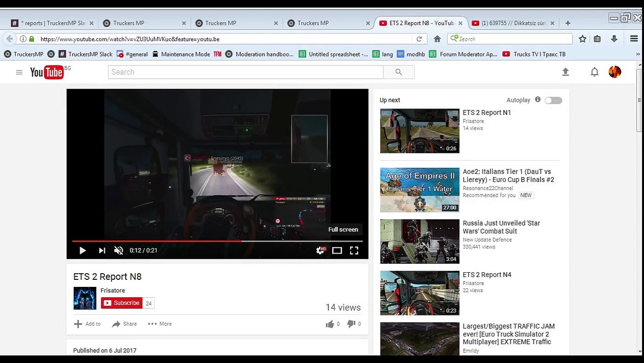
Task: Open a new browser tab
Action: tap(568, 23)
